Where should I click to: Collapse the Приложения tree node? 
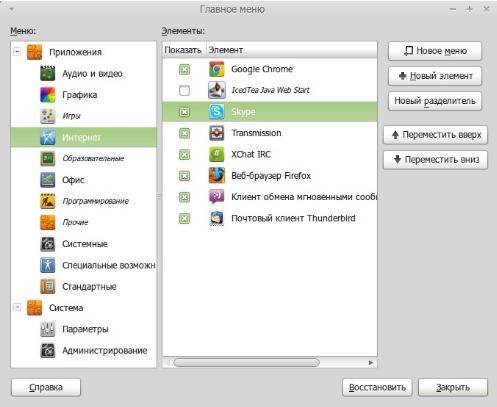point(17,52)
